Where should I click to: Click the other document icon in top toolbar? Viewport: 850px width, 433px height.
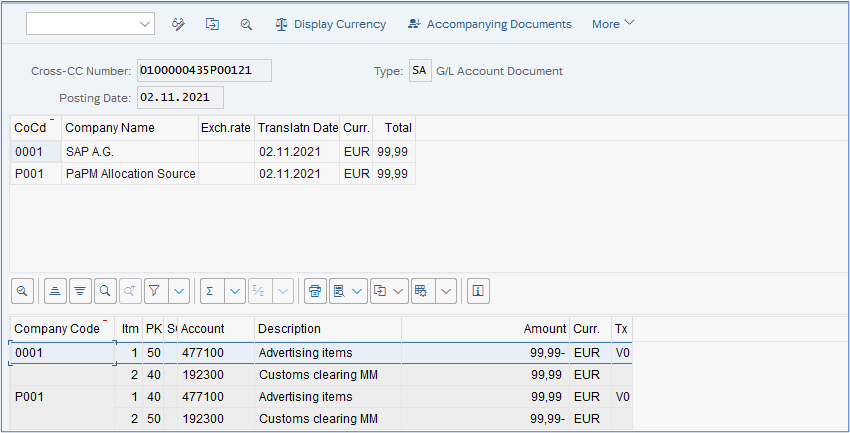pyautogui.click(x=212, y=24)
